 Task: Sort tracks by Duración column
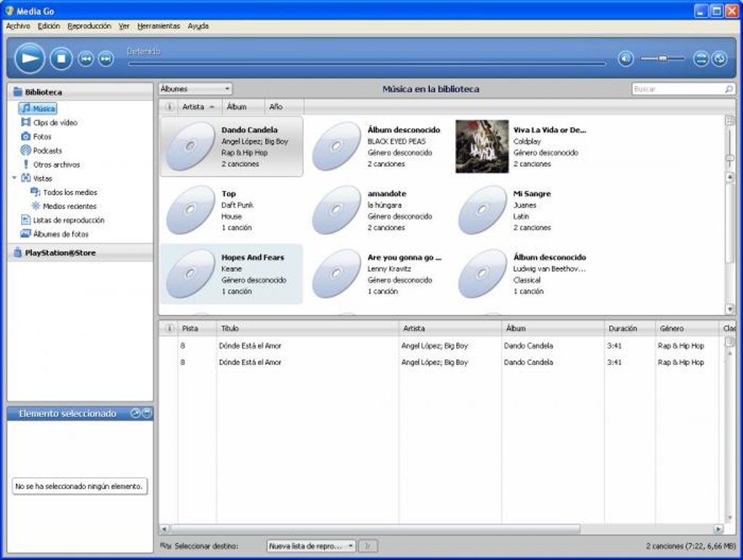pos(629,328)
